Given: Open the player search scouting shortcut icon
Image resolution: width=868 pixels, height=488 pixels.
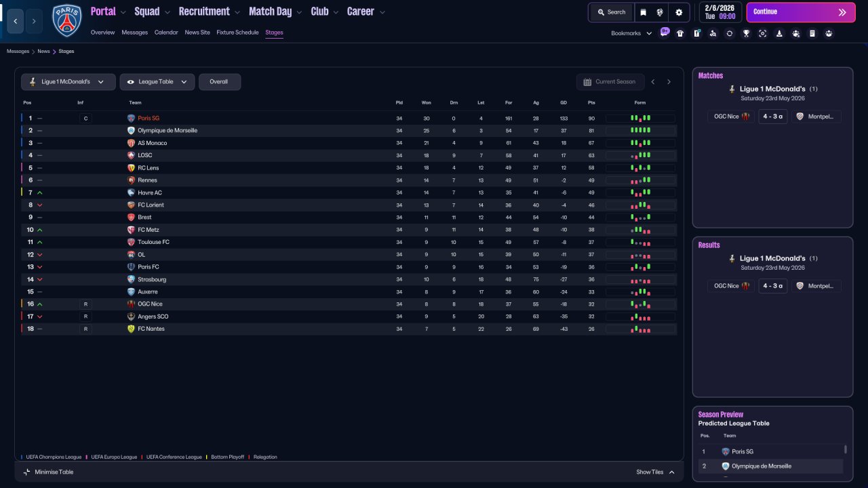Looking at the screenshot, I should 713,33.
